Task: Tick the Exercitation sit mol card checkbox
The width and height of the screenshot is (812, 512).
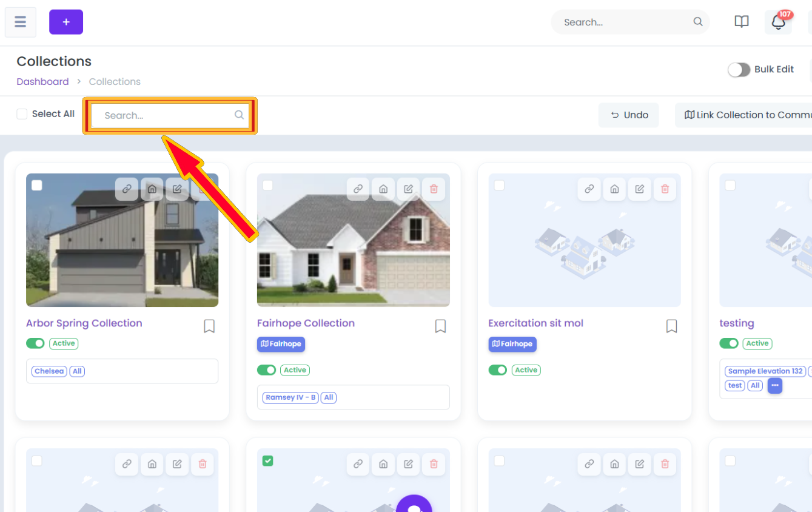Action: [499, 185]
